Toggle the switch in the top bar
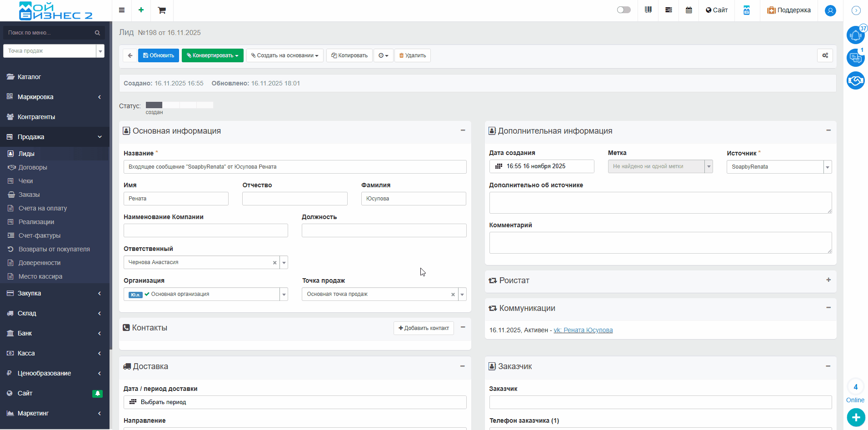 coord(624,10)
